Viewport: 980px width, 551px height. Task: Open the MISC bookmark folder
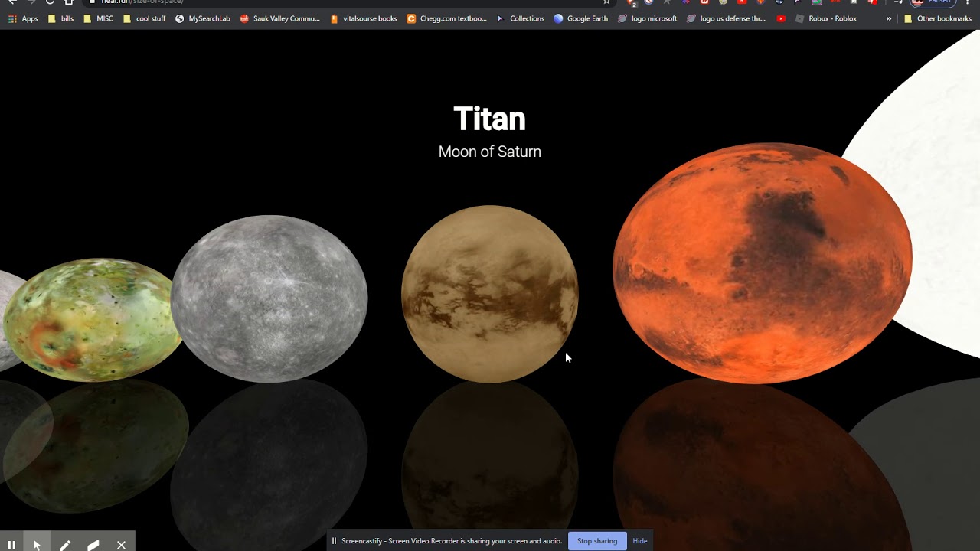pyautogui.click(x=97, y=18)
